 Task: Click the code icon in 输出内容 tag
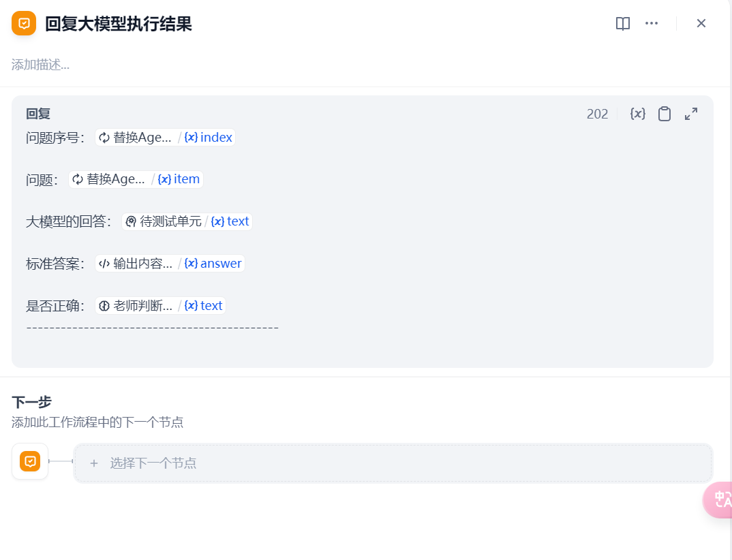(104, 263)
